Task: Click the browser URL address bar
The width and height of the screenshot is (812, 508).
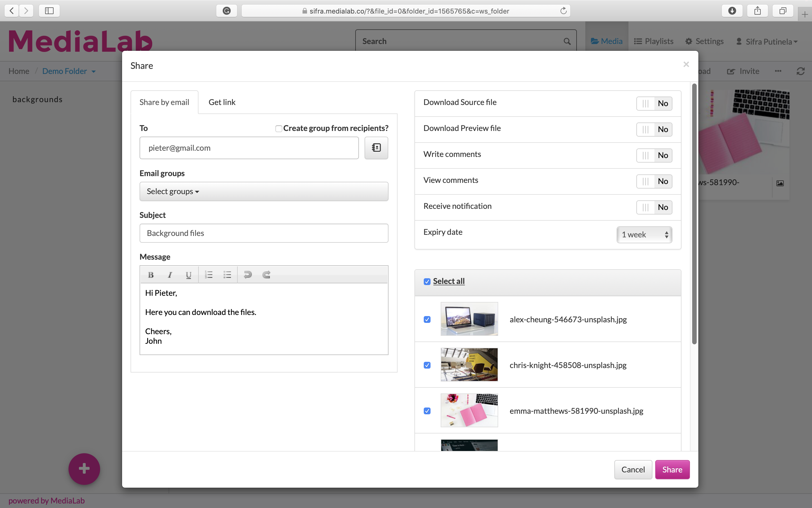Action: 406,11
